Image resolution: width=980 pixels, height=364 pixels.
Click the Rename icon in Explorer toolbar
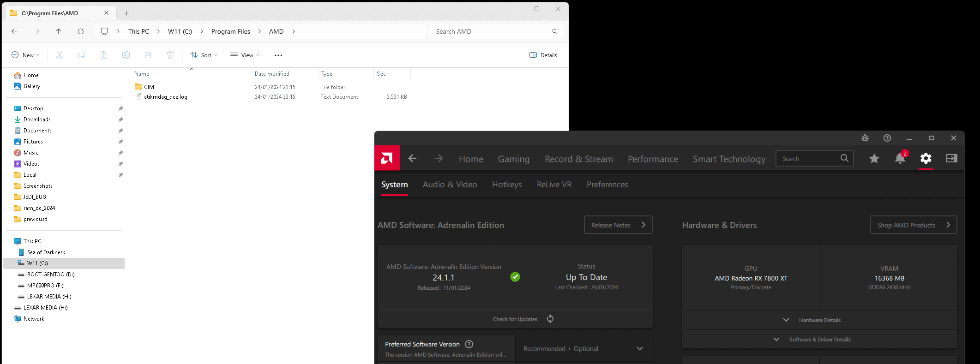pos(126,55)
